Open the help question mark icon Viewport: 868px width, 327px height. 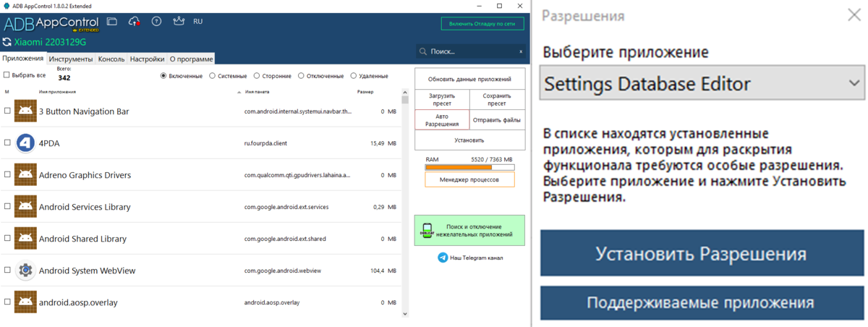156,22
